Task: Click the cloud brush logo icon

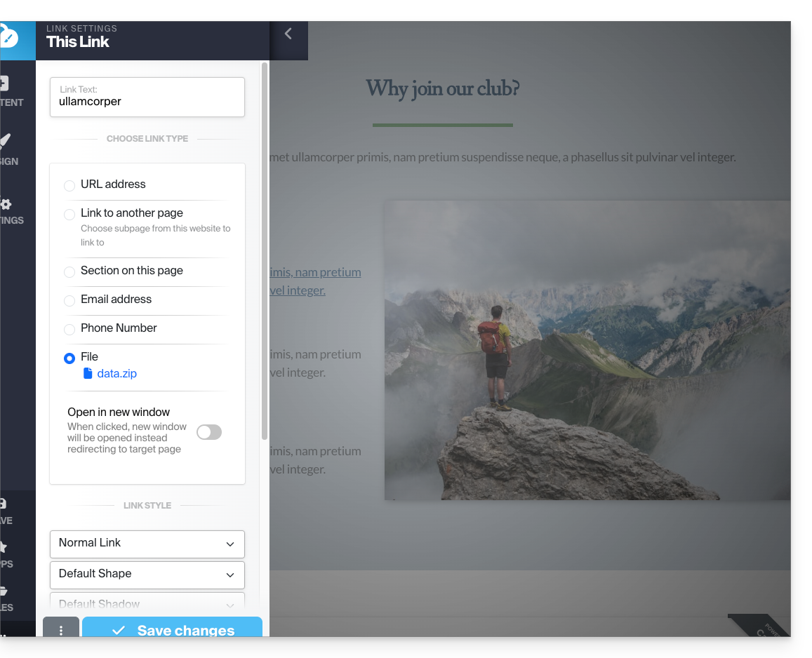Action: (8, 38)
